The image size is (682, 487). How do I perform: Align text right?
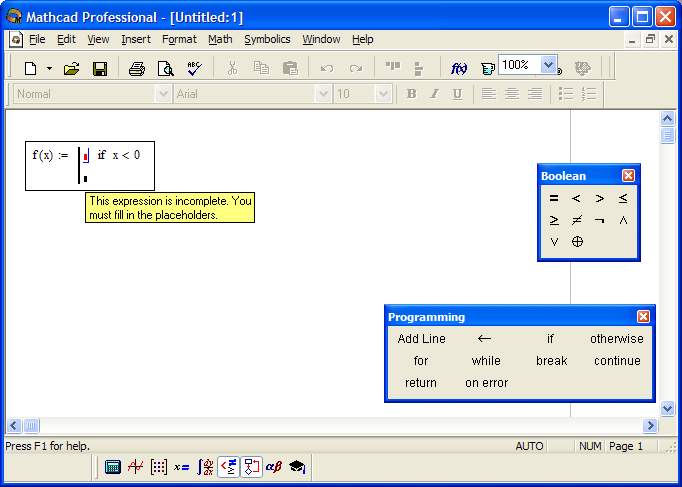click(535, 93)
